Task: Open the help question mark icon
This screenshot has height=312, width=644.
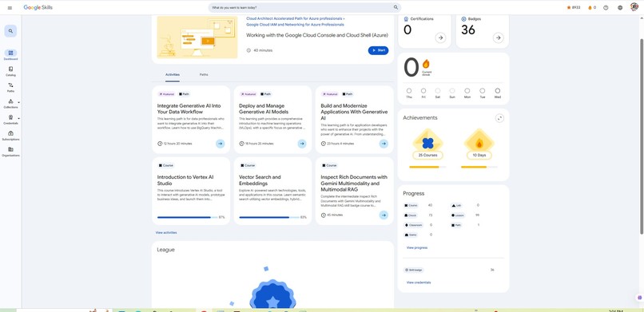Action: pyautogui.click(x=606, y=7)
